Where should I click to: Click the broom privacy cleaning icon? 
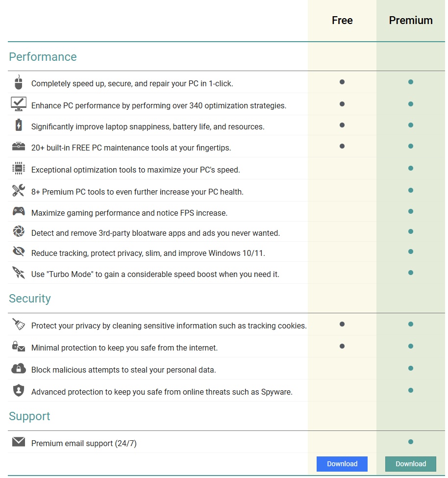tap(19, 325)
